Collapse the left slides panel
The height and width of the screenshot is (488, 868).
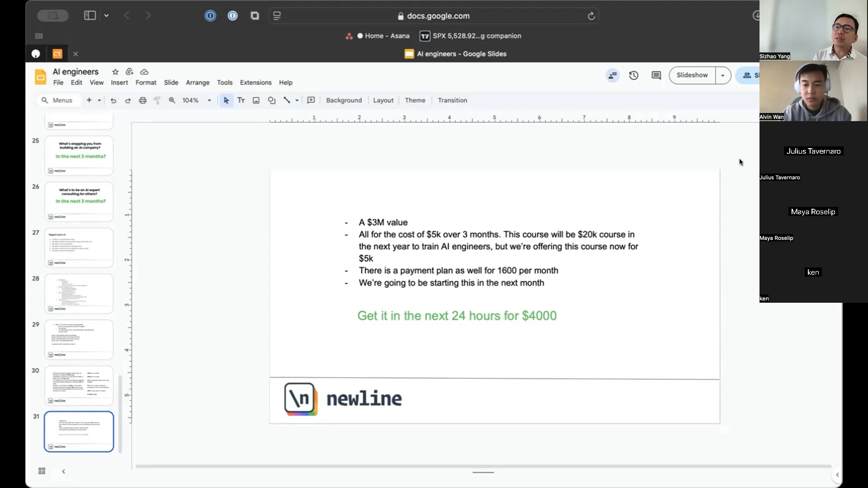tap(63, 471)
